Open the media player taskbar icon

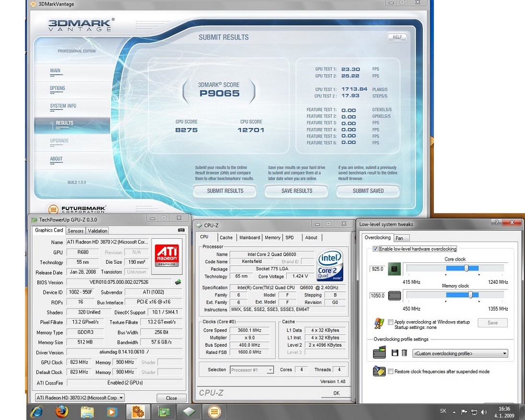[x=112, y=412]
